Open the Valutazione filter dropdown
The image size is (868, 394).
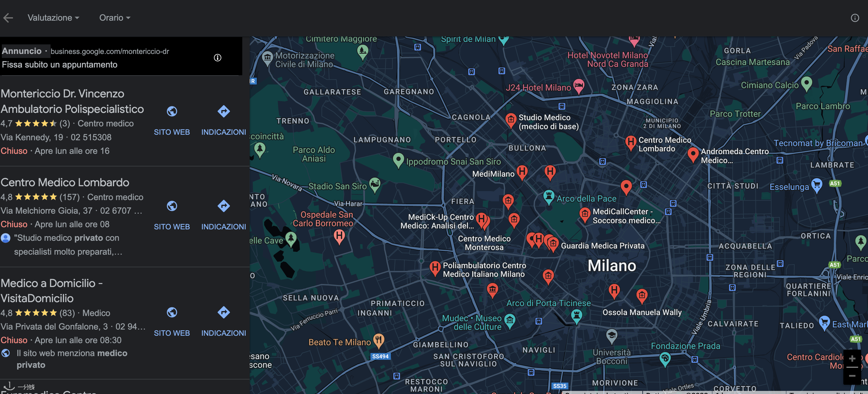pos(53,18)
